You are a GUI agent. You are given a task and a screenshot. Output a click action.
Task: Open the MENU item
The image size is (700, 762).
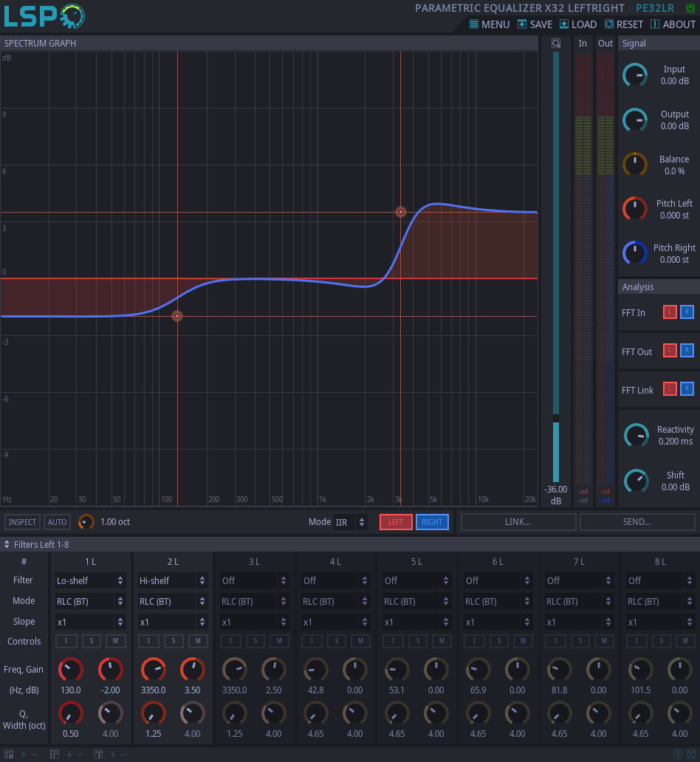[490, 24]
